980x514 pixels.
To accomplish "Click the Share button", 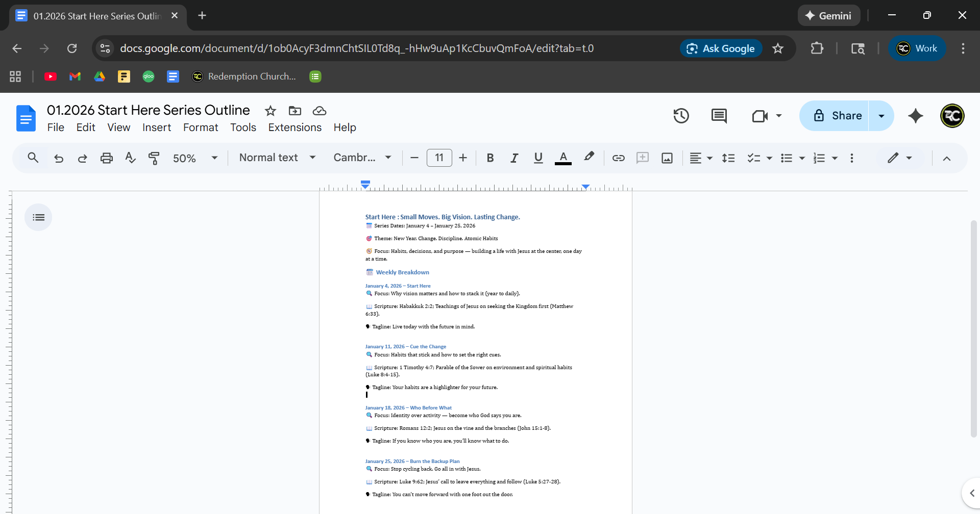I will pos(837,116).
